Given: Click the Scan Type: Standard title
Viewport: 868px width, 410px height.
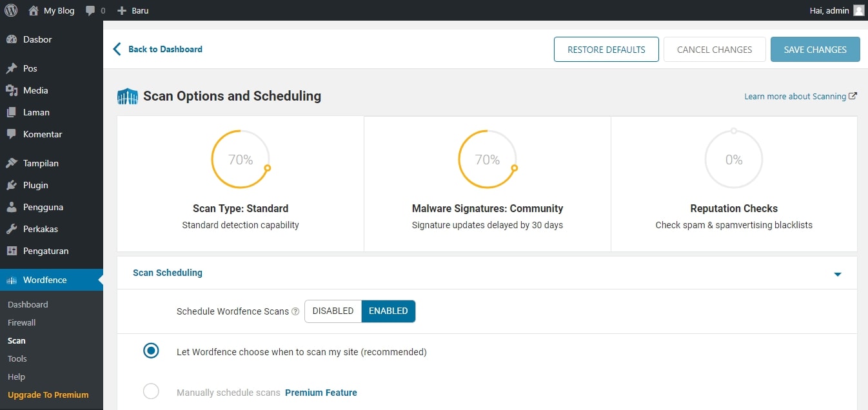Looking at the screenshot, I should tap(241, 209).
